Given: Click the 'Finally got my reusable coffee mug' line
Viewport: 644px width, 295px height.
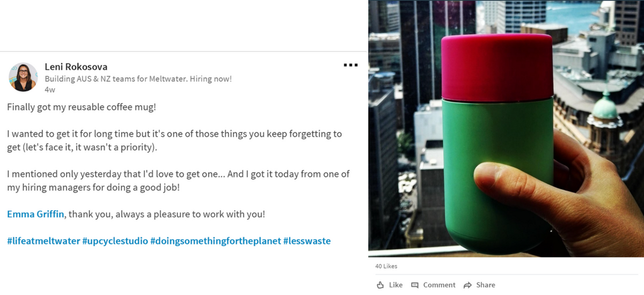Looking at the screenshot, I should 82,107.
